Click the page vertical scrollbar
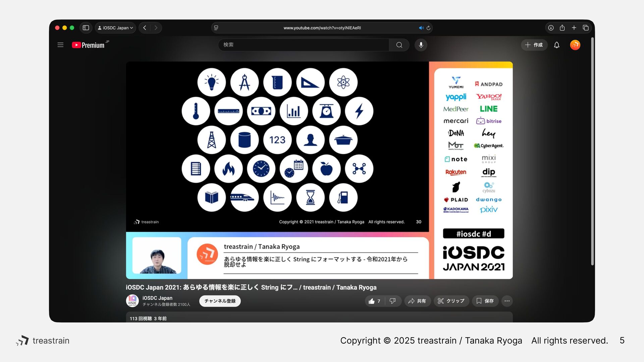644x362 pixels. pos(592,151)
